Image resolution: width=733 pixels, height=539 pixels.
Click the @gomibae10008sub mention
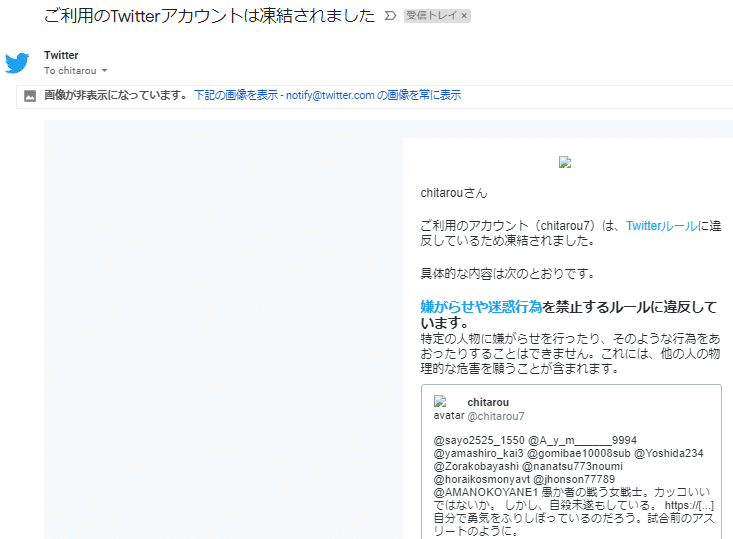[579, 453]
